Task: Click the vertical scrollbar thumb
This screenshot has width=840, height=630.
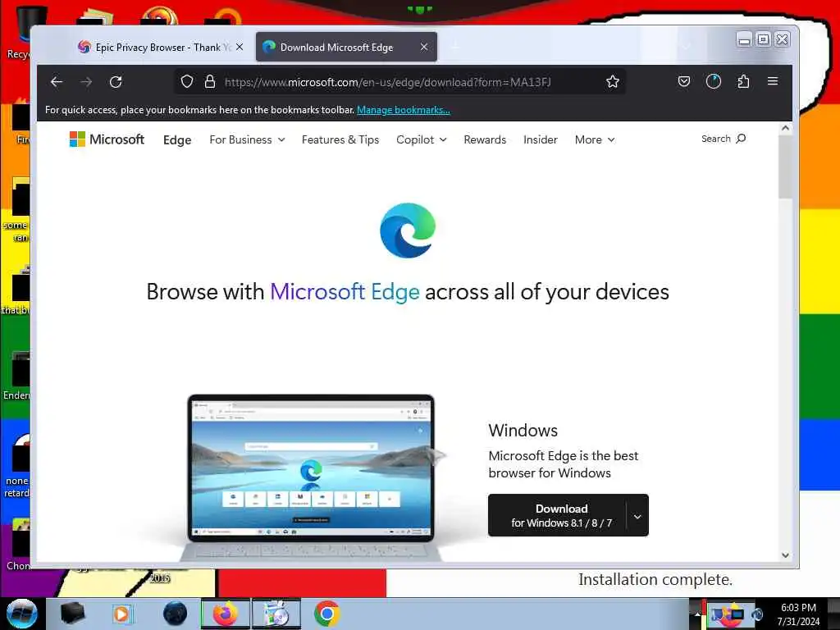Action: coord(785,166)
